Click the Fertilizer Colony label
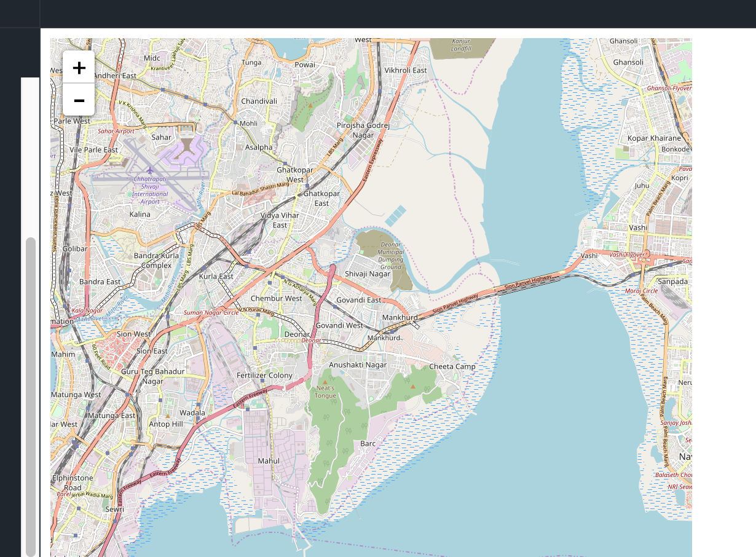Image resolution: width=756 pixels, height=557 pixels. pos(266,374)
